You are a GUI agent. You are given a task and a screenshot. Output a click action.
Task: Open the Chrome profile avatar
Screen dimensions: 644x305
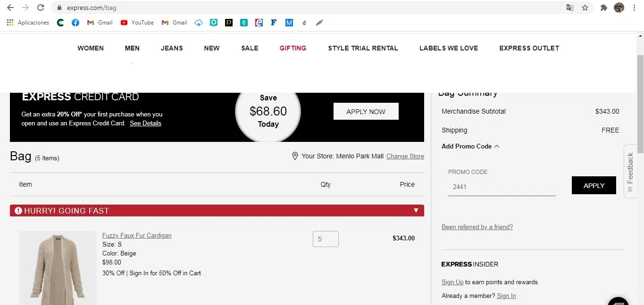pyautogui.click(x=619, y=8)
